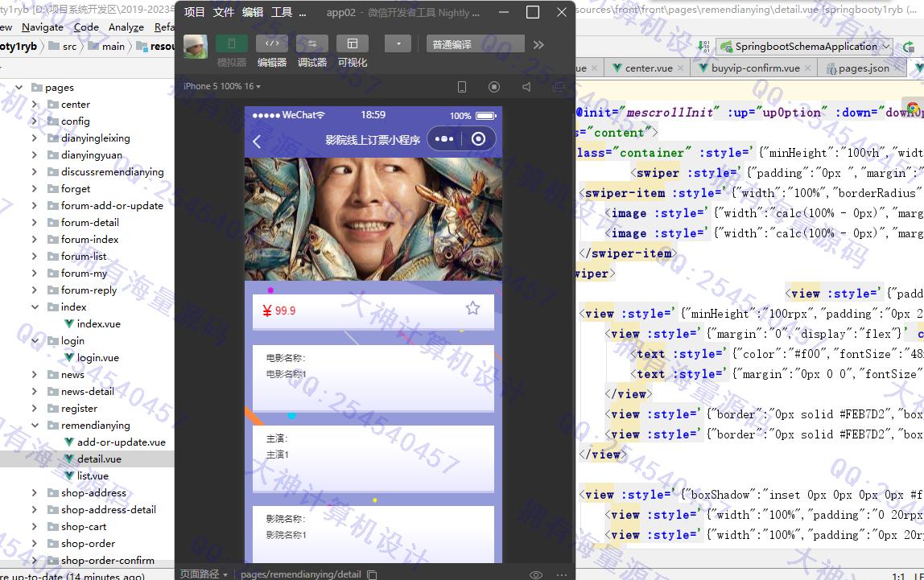924x580 pixels.
Task: Open the dropdown button next to visualization
Action: [398, 44]
